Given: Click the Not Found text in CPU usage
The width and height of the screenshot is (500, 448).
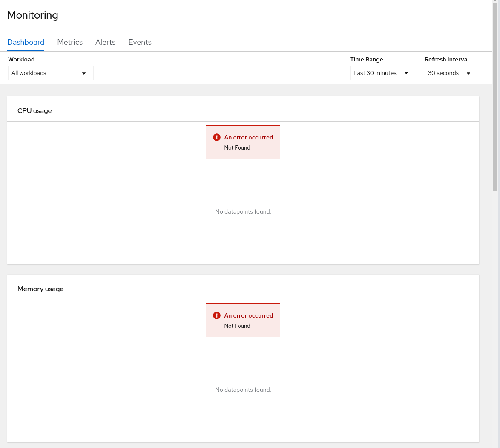Looking at the screenshot, I should [x=237, y=148].
